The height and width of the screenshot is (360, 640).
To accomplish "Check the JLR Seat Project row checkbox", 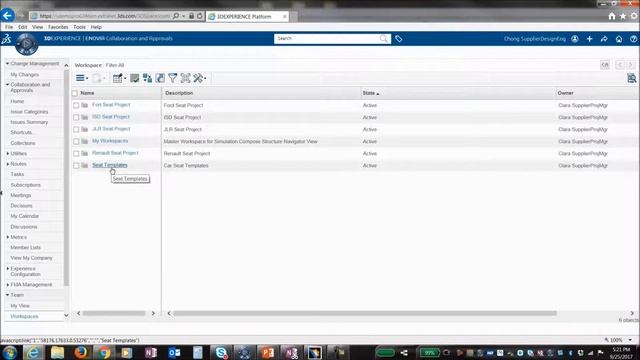I will coord(76,129).
